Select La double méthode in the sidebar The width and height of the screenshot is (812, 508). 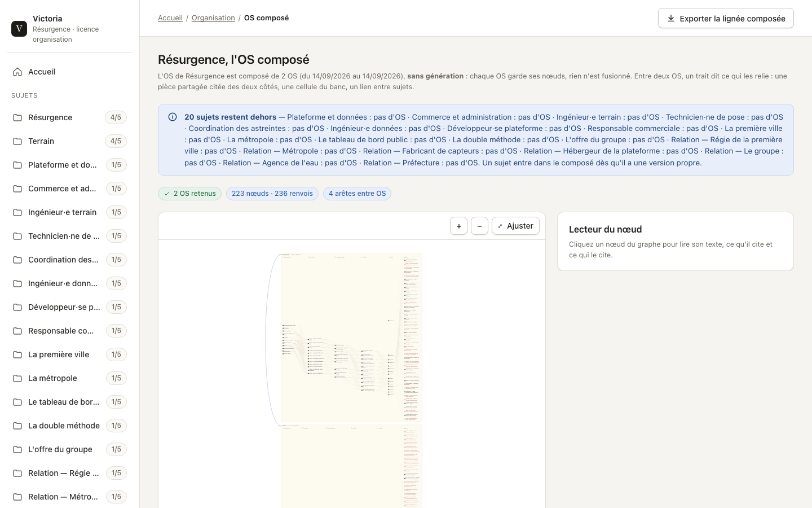tap(69, 426)
